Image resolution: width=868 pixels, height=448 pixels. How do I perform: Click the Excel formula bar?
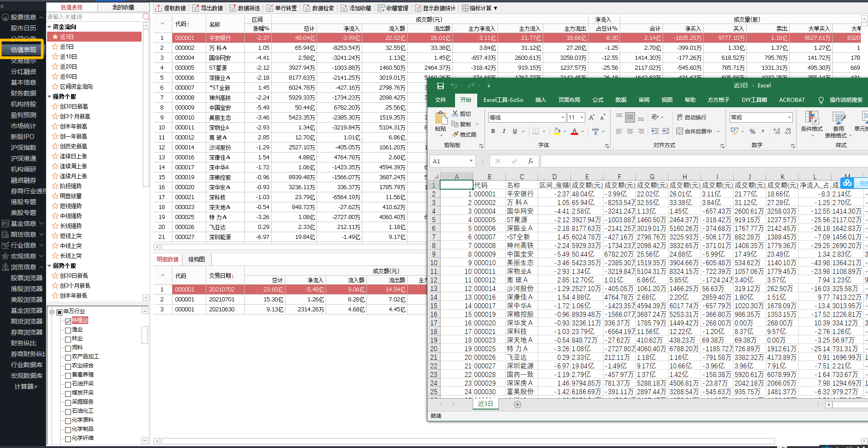(704, 161)
